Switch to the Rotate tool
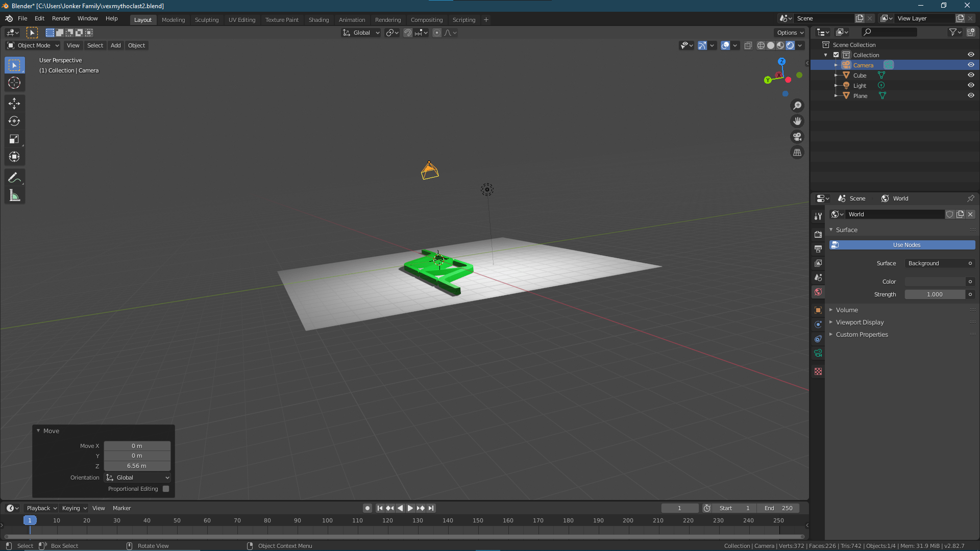The height and width of the screenshot is (551, 980). click(x=14, y=121)
